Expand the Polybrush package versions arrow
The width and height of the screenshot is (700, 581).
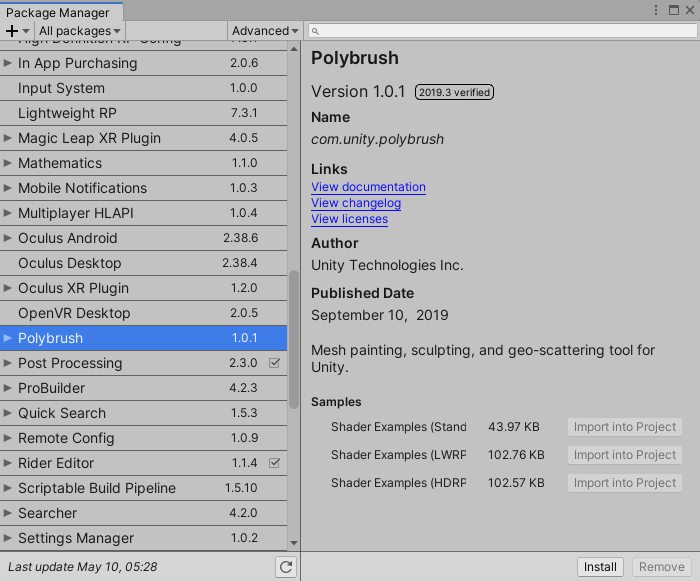pyautogui.click(x=7, y=338)
